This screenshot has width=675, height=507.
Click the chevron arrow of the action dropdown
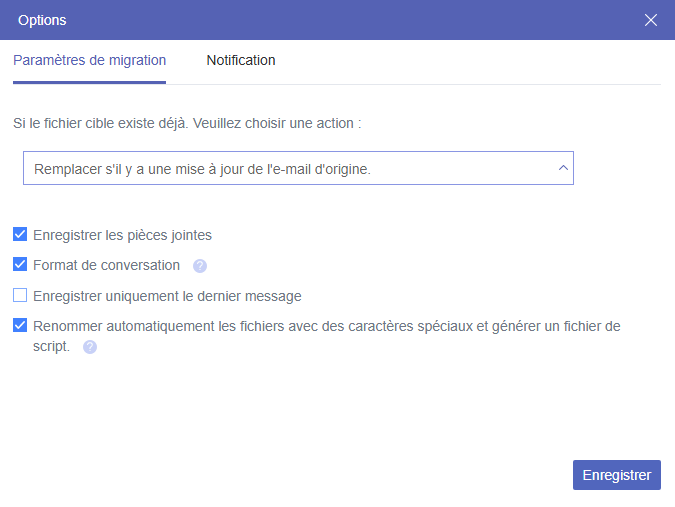(x=563, y=168)
